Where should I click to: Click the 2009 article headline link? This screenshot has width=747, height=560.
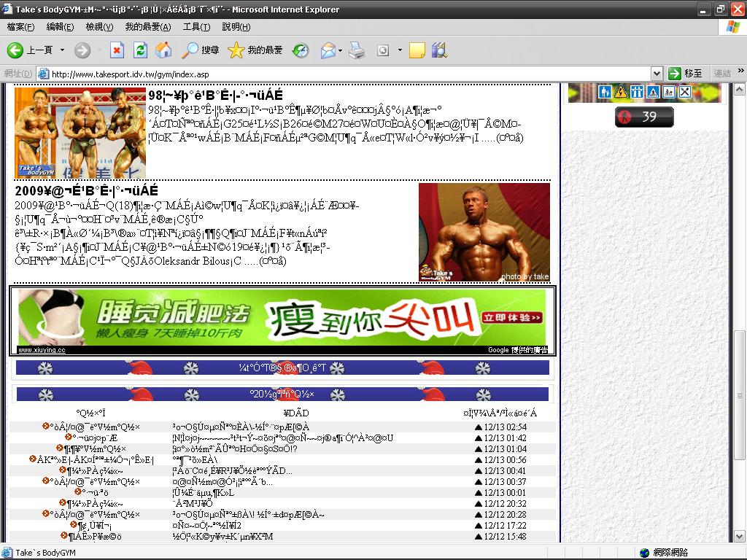tap(86, 191)
